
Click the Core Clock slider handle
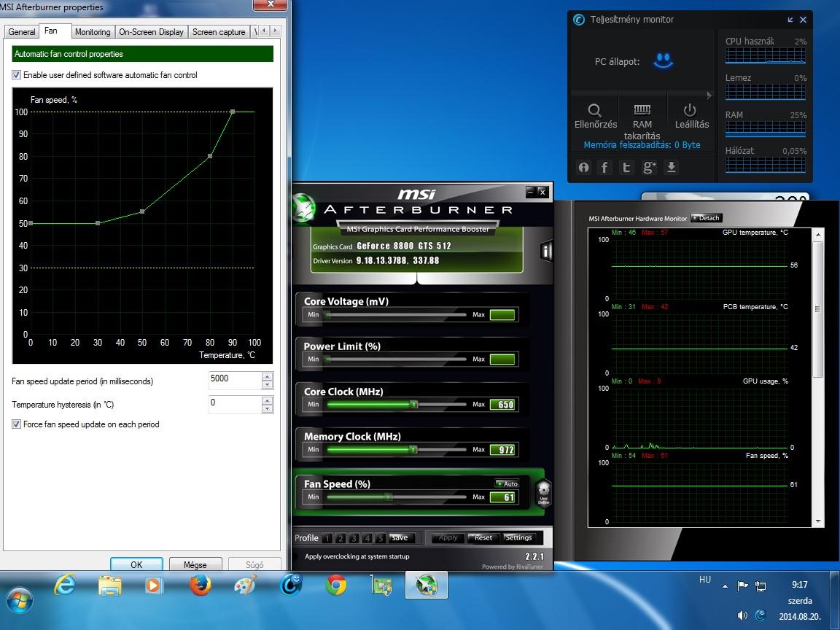tap(413, 404)
